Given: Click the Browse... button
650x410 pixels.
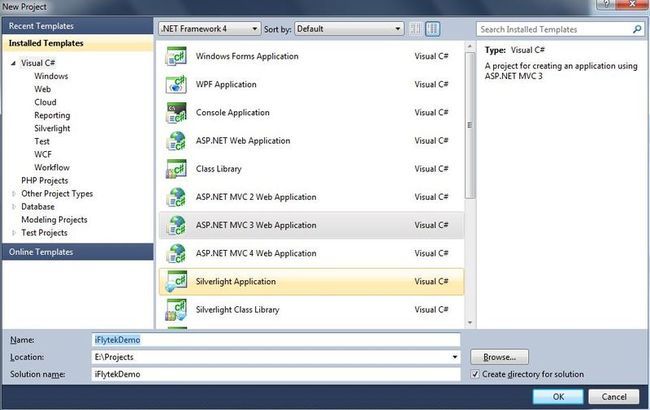Looking at the screenshot, I should click(499, 357).
